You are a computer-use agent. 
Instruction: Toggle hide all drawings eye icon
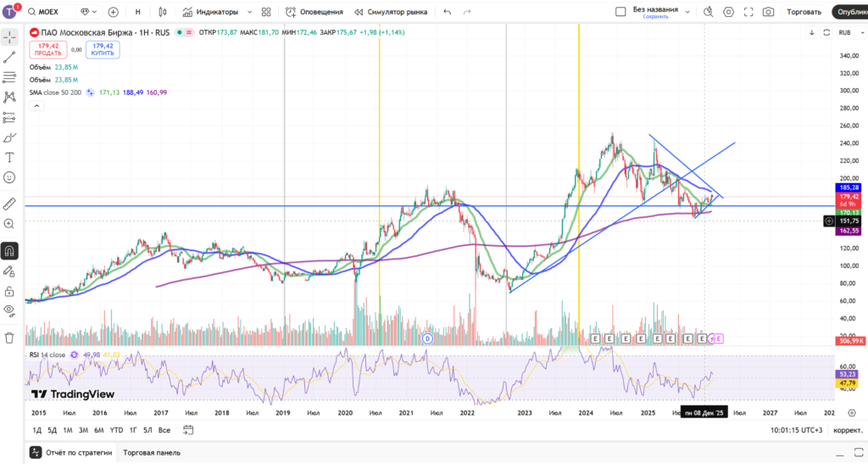pyautogui.click(x=9, y=310)
